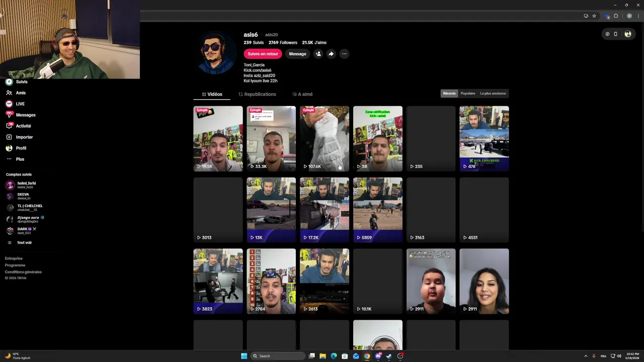Open video with 13K views
Image resolution: width=644 pixels, height=362 pixels.
(x=271, y=210)
